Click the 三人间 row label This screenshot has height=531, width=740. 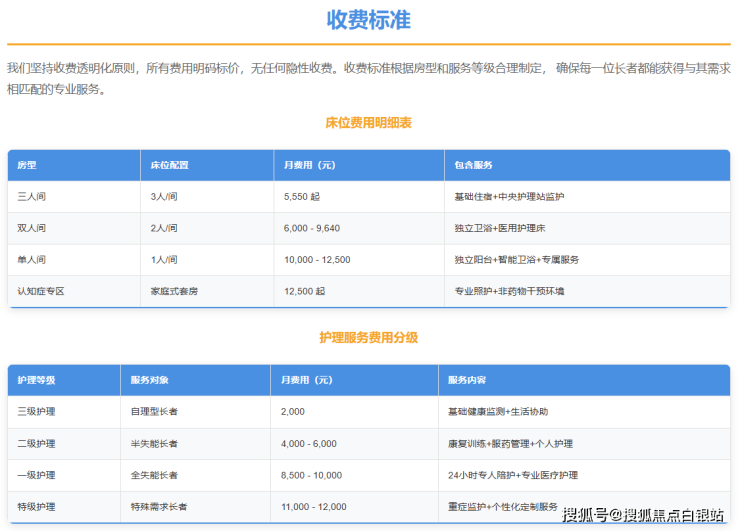click(x=32, y=197)
